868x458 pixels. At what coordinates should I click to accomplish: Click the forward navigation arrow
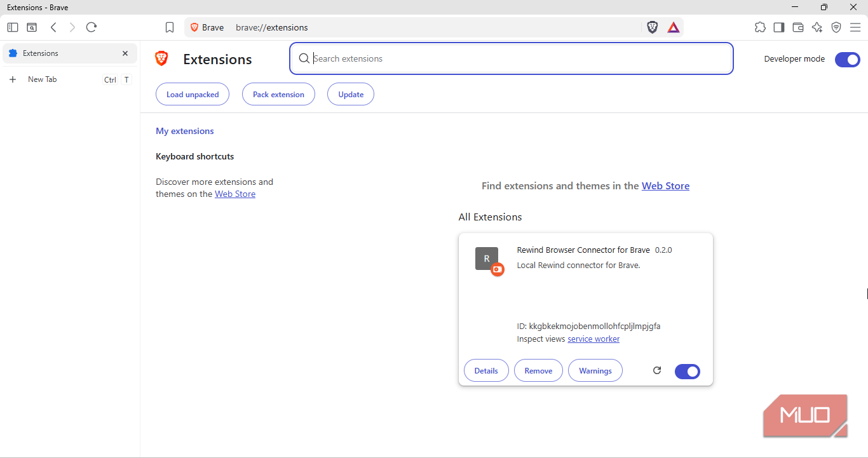pos(72,27)
